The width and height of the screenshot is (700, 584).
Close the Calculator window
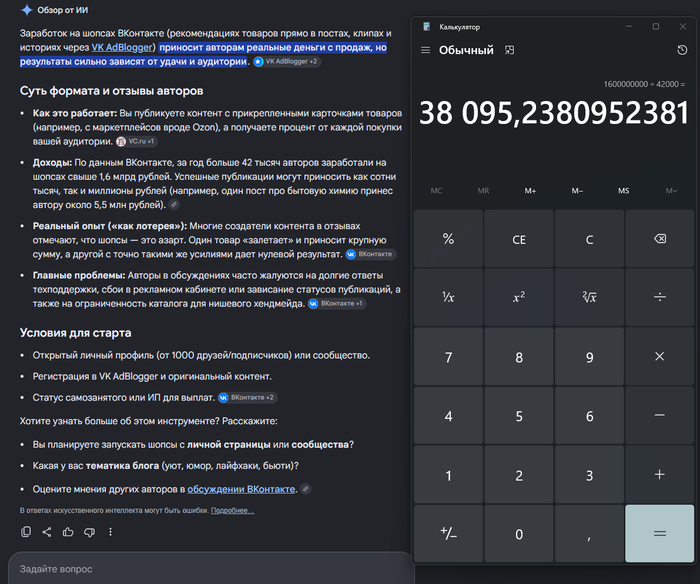[683, 26]
